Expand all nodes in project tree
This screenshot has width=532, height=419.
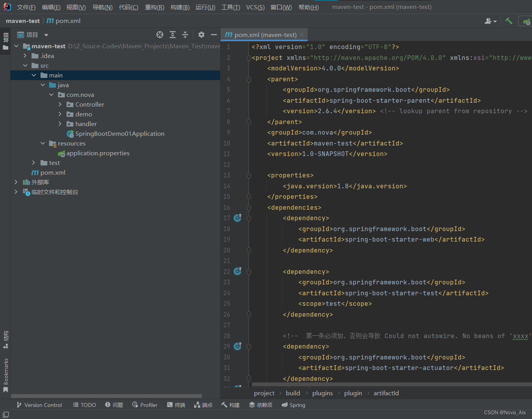173,35
